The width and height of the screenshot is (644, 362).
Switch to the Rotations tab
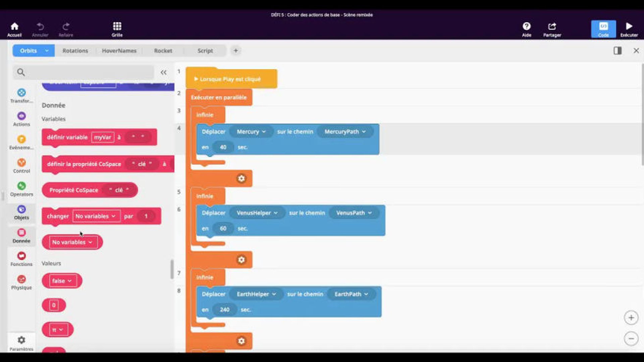(75, 51)
